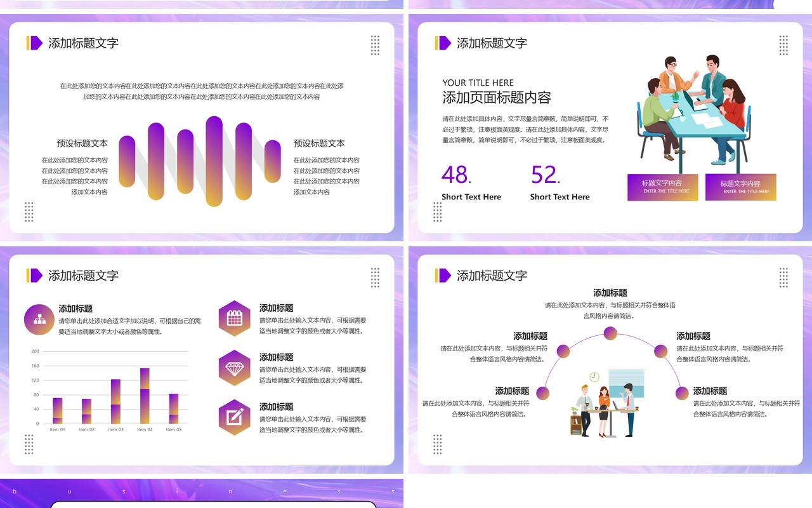Click the purple arrow marker on the waveform-bars slide title
Image resolution: width=812 pixels, height=508 pixels.
click(37, 43)
